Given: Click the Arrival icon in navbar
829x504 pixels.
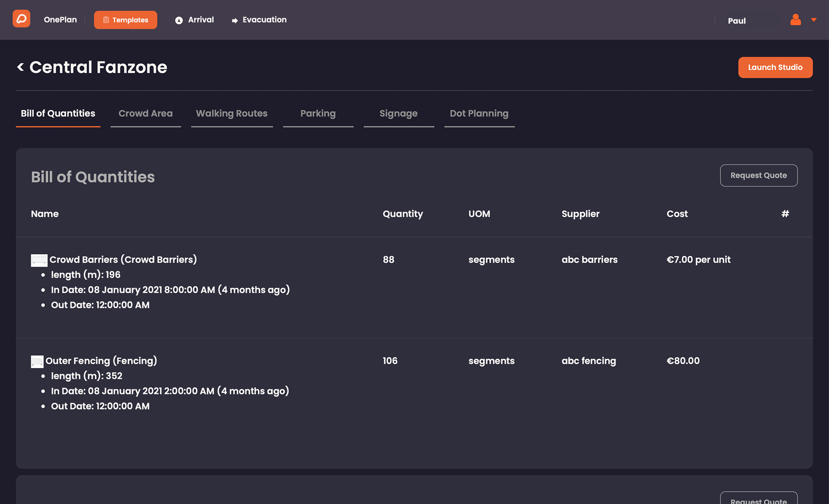Looking at the screenshot, I should pyautogui.click(x=179, y=20).
